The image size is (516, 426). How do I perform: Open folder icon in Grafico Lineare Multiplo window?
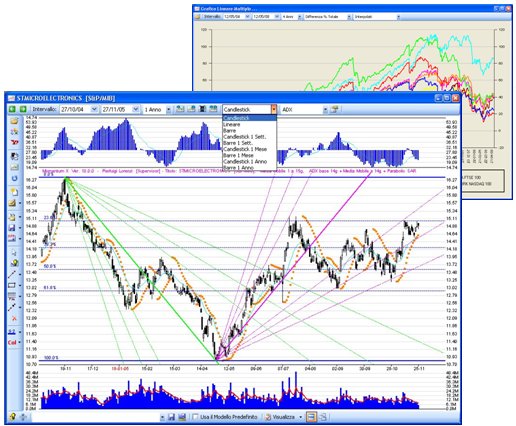point(198,16)
